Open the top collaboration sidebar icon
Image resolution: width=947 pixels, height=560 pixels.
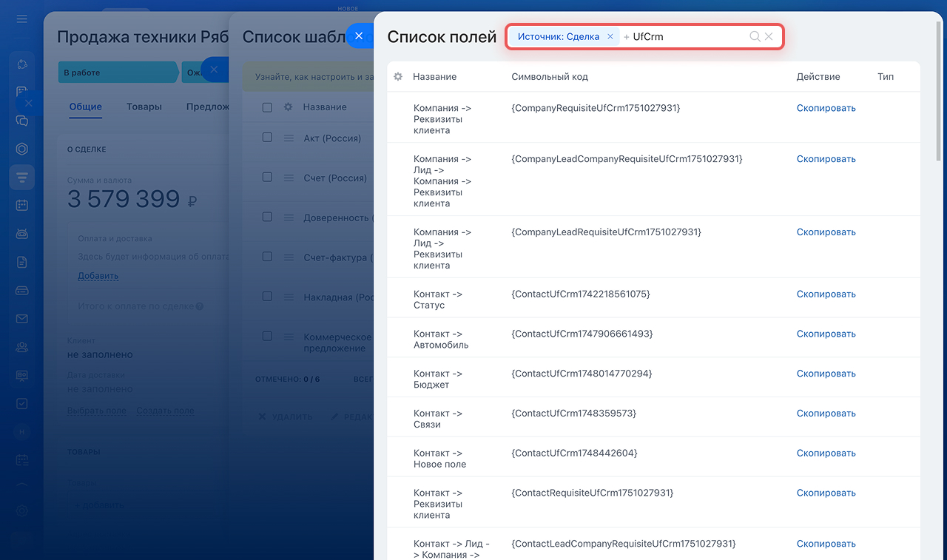coord(21,64)
